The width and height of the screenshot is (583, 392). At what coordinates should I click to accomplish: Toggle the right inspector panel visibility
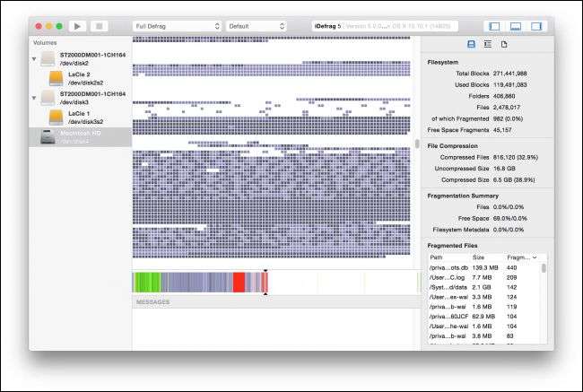click(538, 27)
